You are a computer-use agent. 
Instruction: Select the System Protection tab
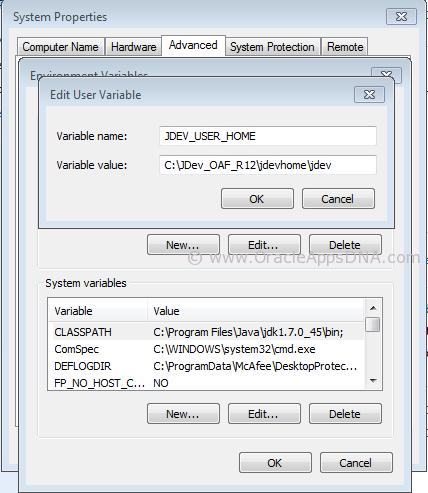[272, 47]
